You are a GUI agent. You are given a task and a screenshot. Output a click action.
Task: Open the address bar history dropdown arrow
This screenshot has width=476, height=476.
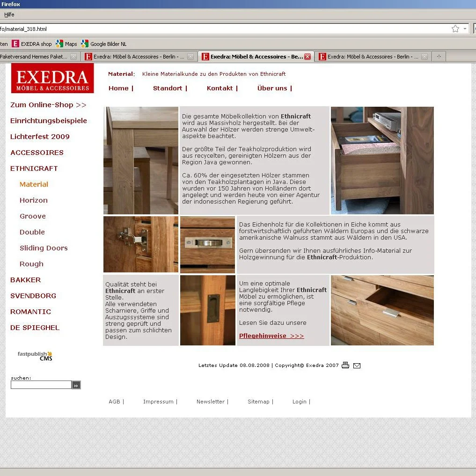[465, 29]
